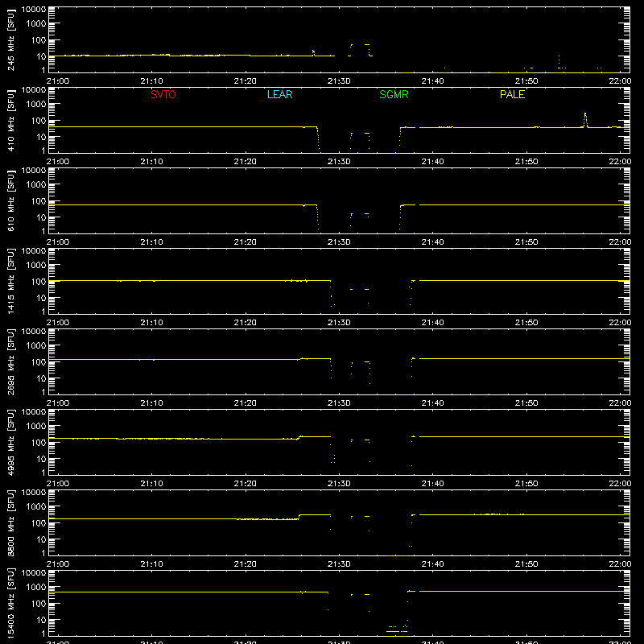The width and height of the screenshot is (644, 644).
Task: Click the cyan LEAR station label
Action: tap(279, 94)
